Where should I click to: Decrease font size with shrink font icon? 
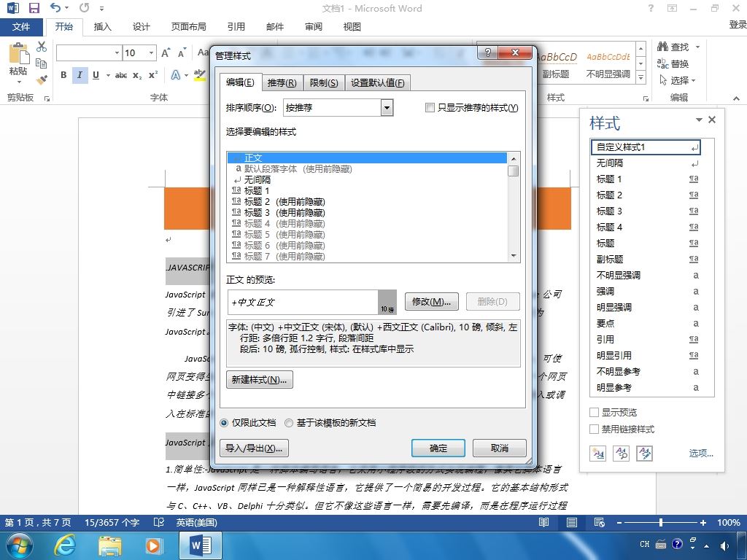coord(182,52)
